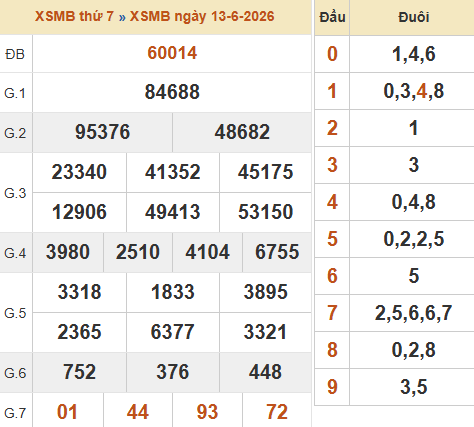Click G.6 number 376
Image resolution: width=474 pixels, height=427 pixels.
173,372
